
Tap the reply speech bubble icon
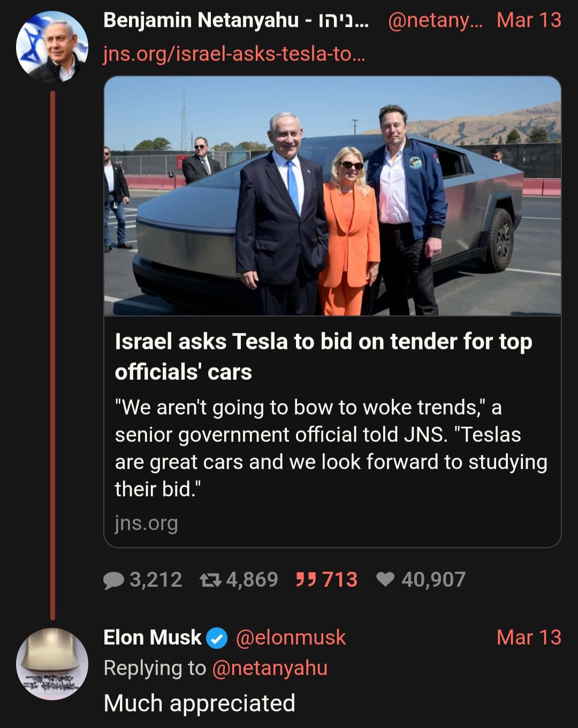[113, 580]
